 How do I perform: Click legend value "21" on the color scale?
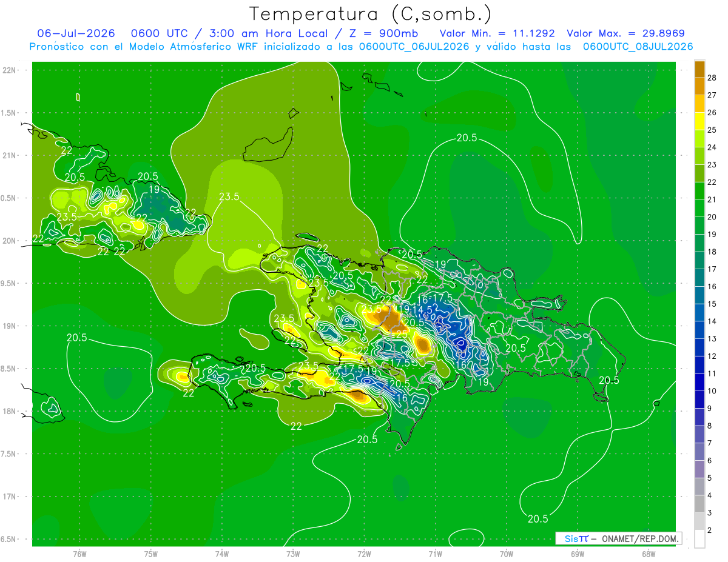point(712,199)
